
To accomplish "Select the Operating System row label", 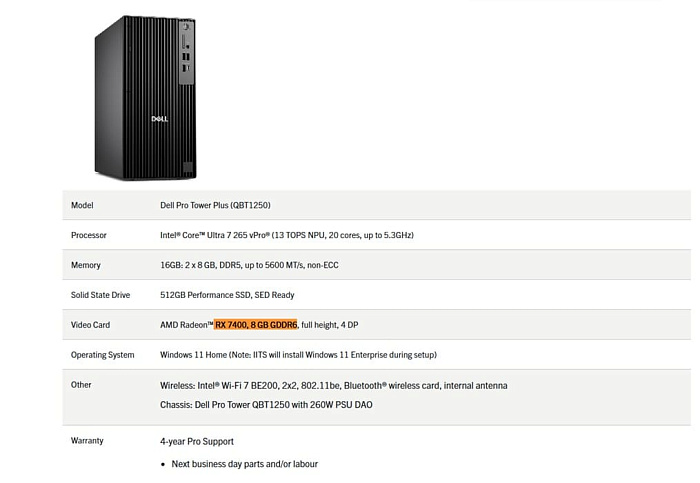I will [x=102, y=355].
